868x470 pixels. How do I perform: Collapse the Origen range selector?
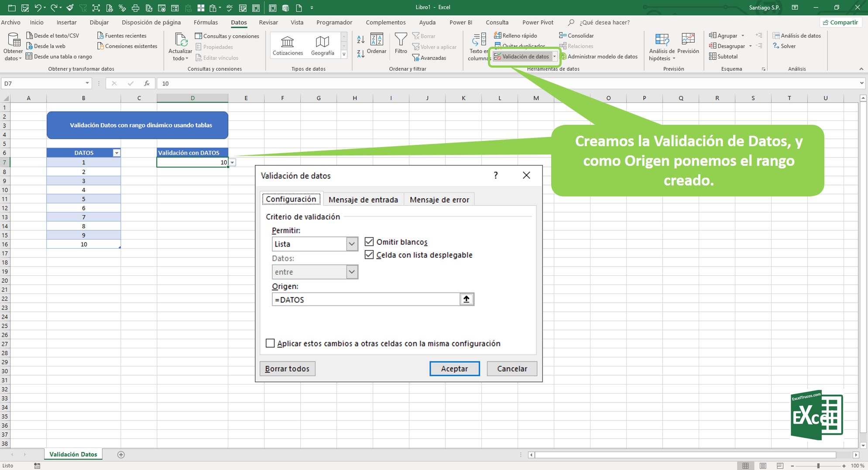(466, 299)
